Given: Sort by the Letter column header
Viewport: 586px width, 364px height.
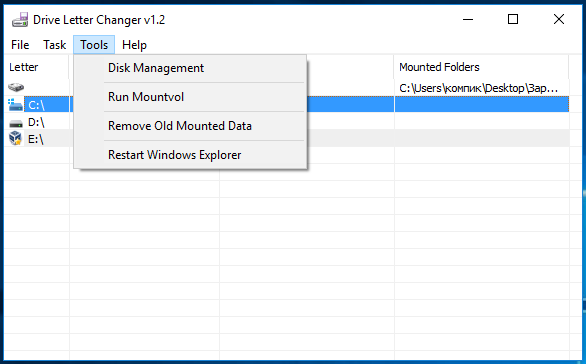Looking at the screenshot, I should coord(37,67).
